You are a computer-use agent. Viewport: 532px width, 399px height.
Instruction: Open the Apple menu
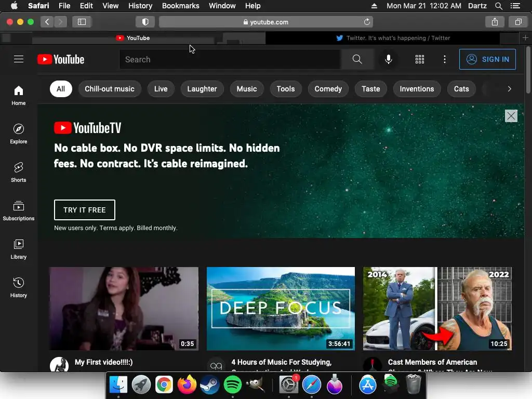pyautogui.click(x=14, y=6)
